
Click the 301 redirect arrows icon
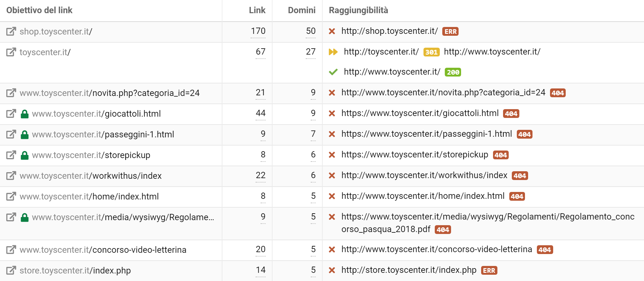(333, 52)
